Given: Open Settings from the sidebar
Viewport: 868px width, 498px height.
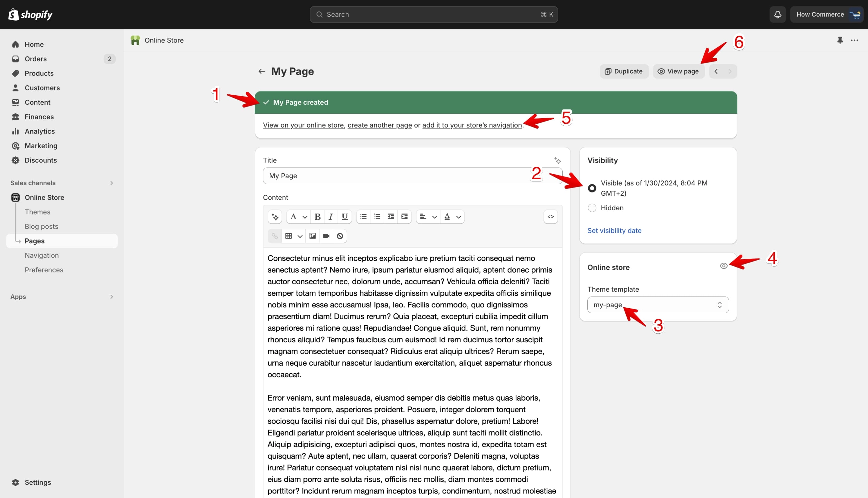Looking at the screenshot, I should (38, 483).
